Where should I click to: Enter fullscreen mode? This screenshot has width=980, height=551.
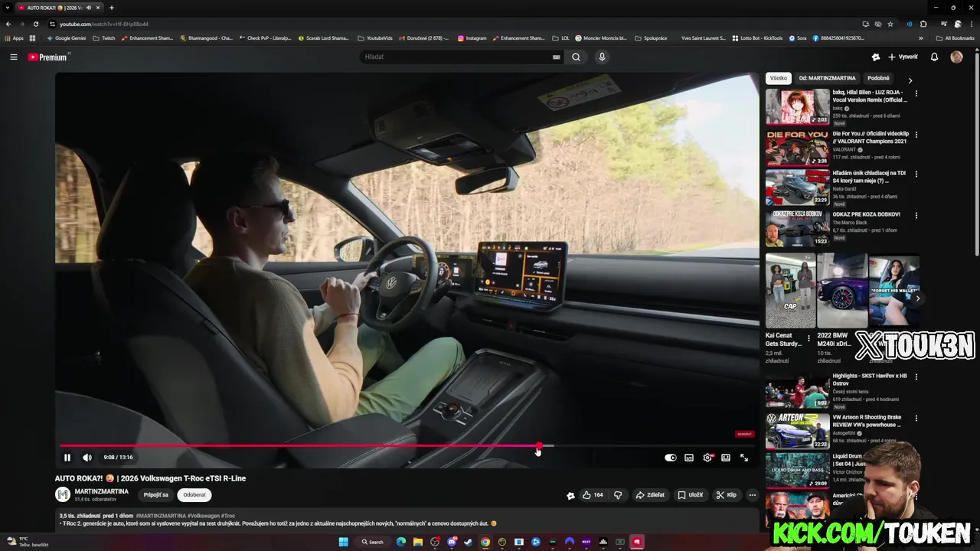(744, 458)
